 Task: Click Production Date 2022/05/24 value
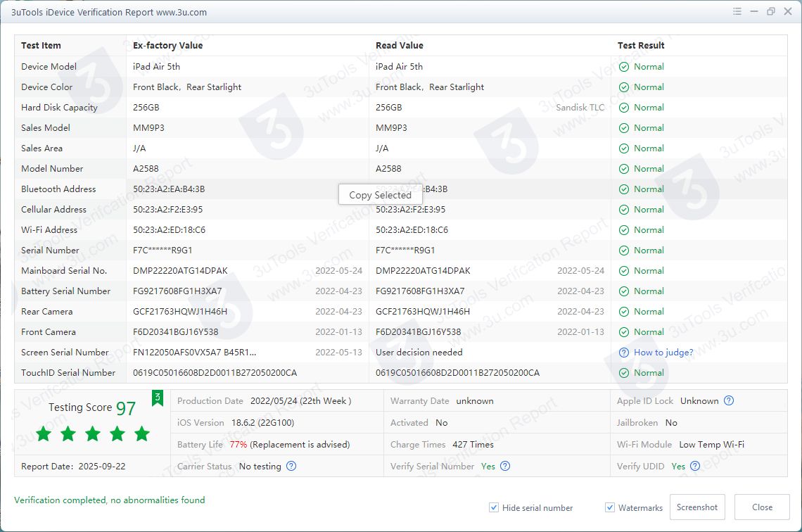(x=301, y=401)
